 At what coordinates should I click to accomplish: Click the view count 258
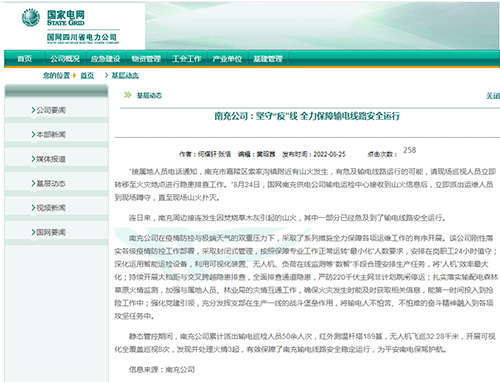point(410,150)
